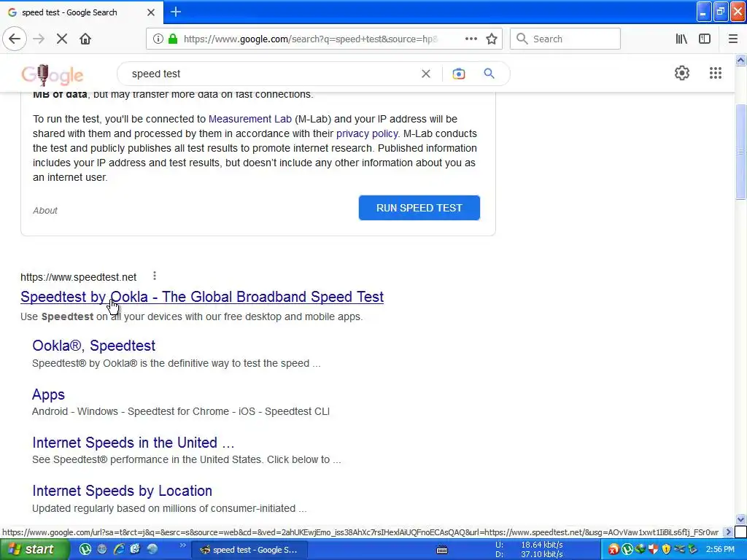Click the Firefox search bar field
Image resolution: width=747 pixels, height=560 pixels.
tap(565, 39)
